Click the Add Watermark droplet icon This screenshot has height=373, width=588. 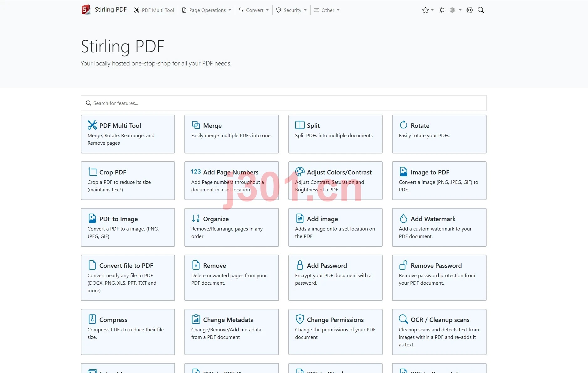point(404,218)
